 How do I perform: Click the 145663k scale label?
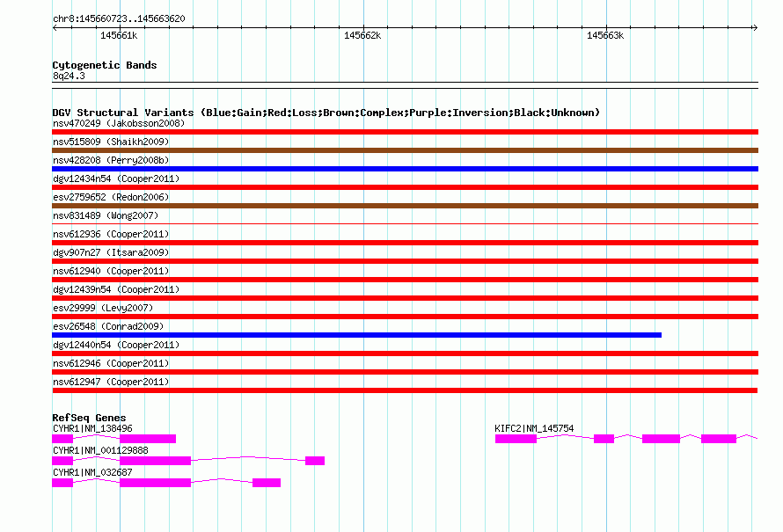[605, 35]
